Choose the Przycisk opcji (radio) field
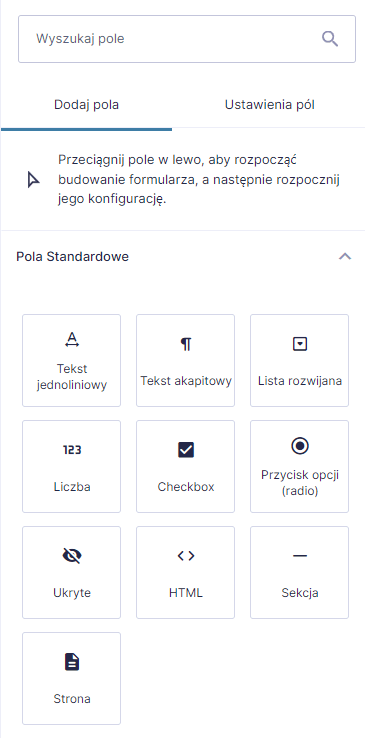Screen dimensions: 365x738 (x=300, y=466)
